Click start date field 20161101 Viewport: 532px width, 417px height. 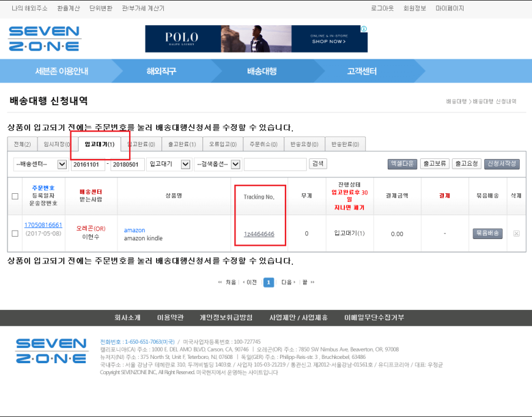(88, 164)
